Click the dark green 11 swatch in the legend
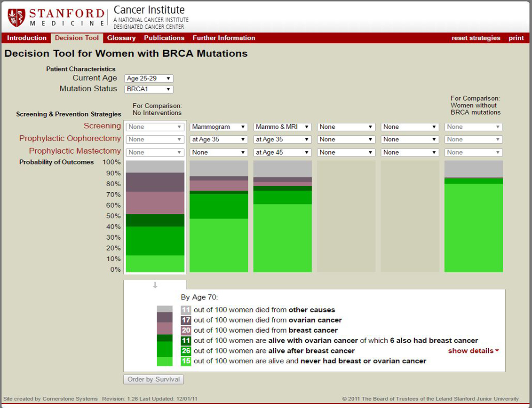 coord(186,340)
